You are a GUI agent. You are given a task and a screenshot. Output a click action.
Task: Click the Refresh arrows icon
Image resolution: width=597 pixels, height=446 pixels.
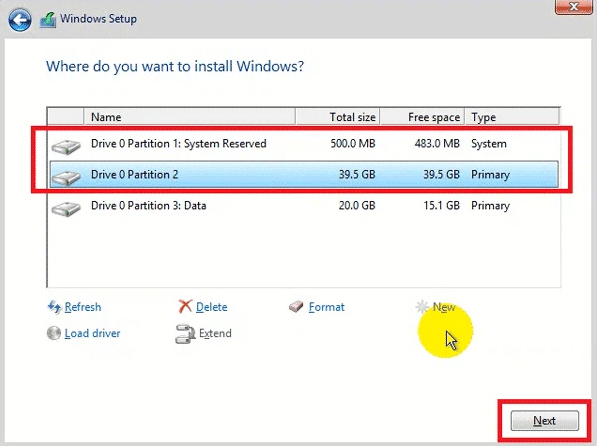coord(54,307)
